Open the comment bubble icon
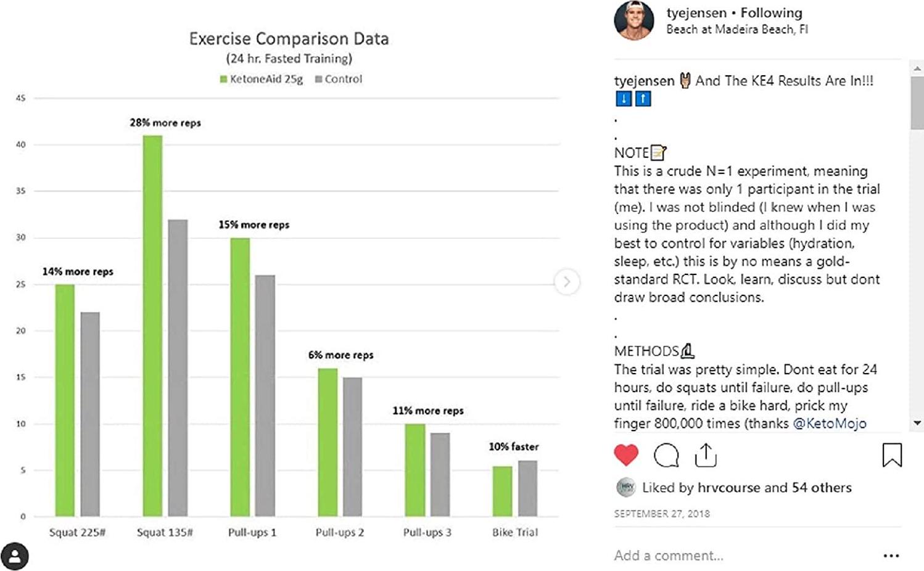 [666, 456]
